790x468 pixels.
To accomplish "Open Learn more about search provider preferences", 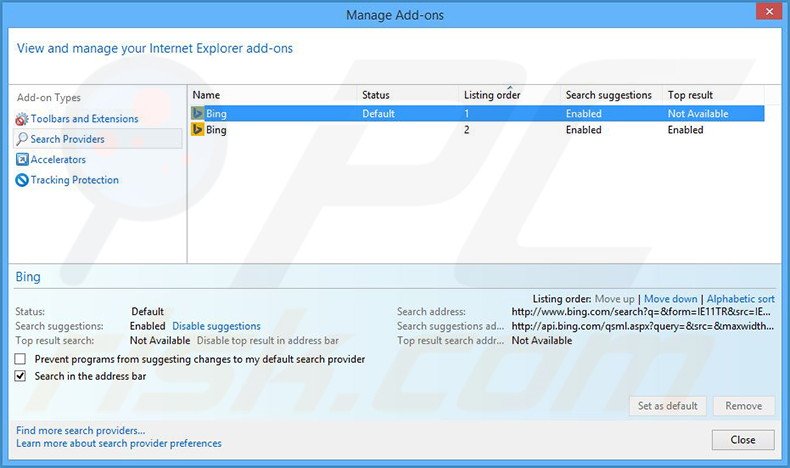I will (x=119, y=443).
